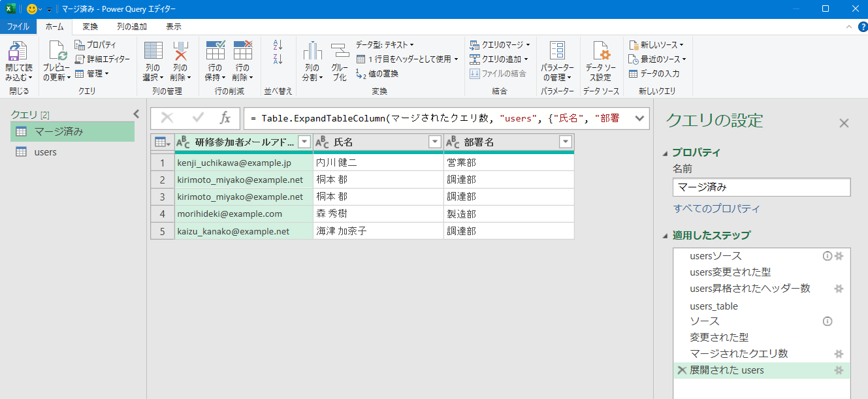Open filter dropdown of 氏名 column
The image size is (868, 399).
[x=435, y=142]
